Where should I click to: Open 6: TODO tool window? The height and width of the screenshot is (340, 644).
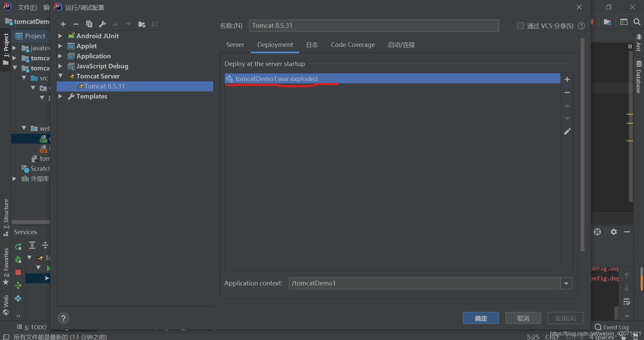32,327
